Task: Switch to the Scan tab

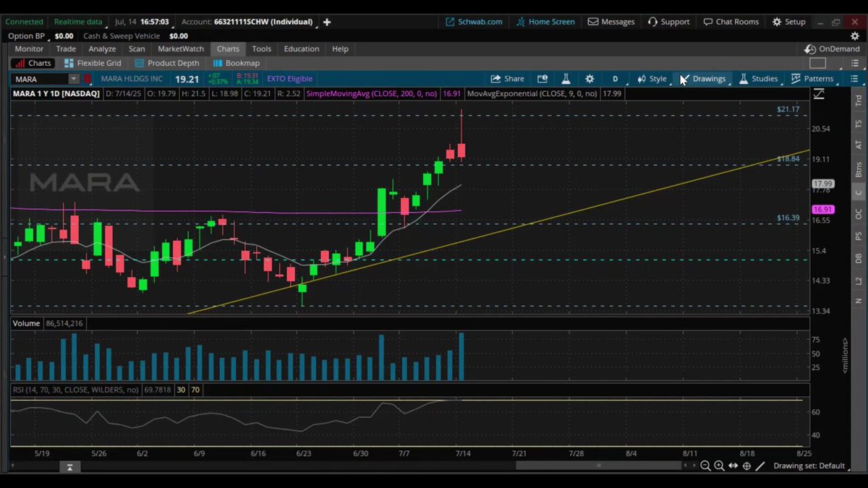Action: click(x=137, y=49)
